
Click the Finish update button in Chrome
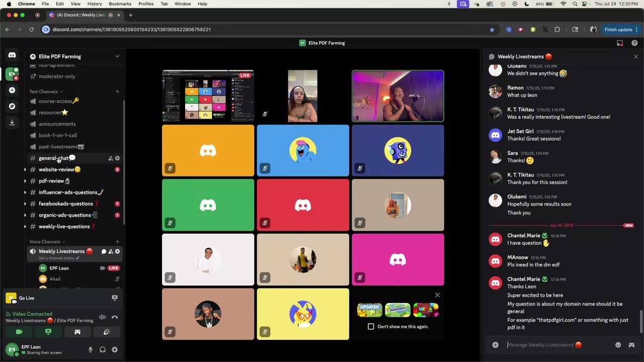coord(618,29)
